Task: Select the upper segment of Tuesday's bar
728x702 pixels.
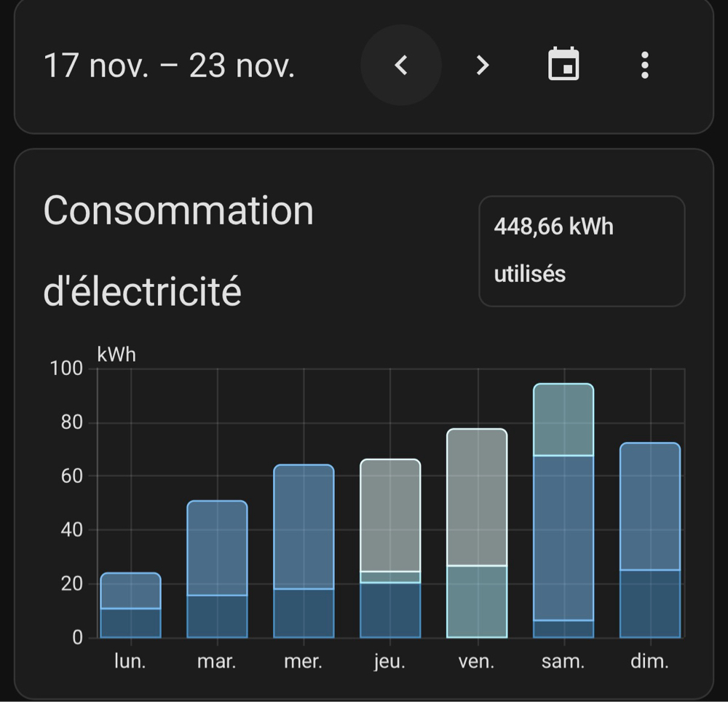Action: tap(217, 548)
